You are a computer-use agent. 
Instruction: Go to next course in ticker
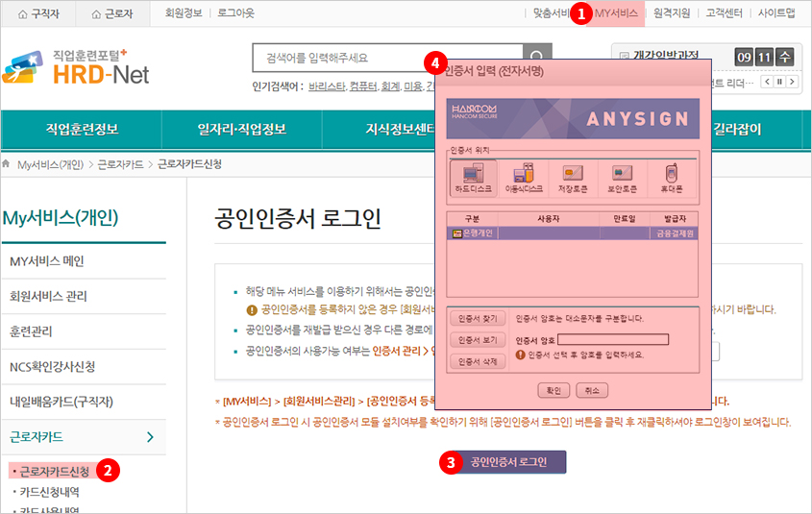792,82
